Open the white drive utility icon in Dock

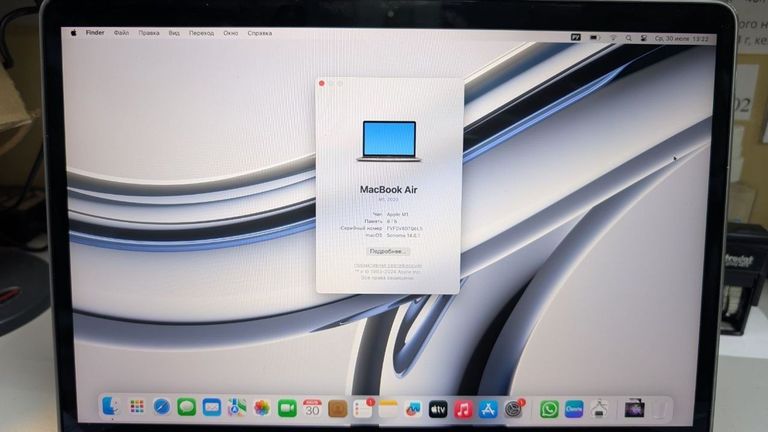pyautogui.click(x=599, y=409)
